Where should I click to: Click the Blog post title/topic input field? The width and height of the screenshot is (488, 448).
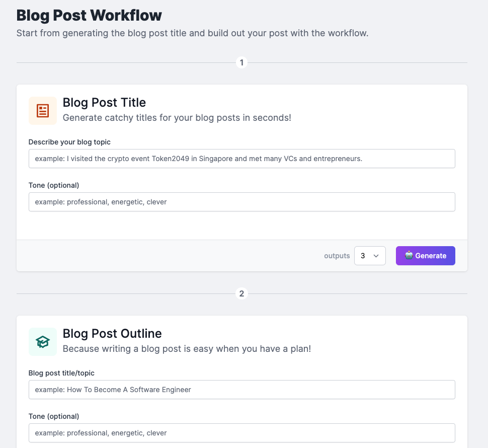tap(241, 390)
